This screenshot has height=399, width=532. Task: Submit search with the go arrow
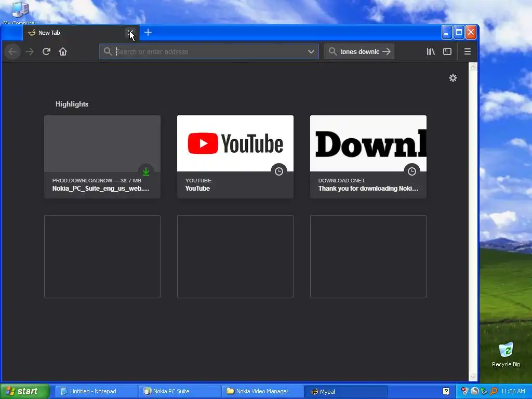pyautogui.click(x=387, y=51)
